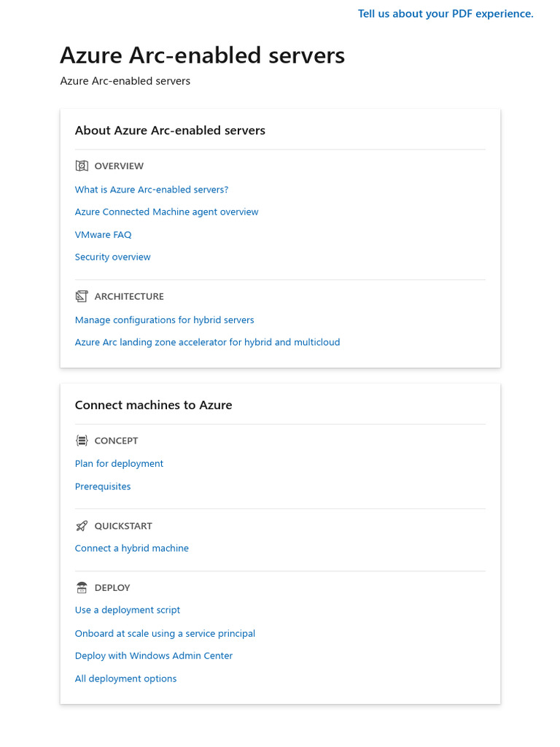The image size is (560, 747).
Task: Open 'Manage configurations for hybrid servers'
Action: tap(164, 320)
